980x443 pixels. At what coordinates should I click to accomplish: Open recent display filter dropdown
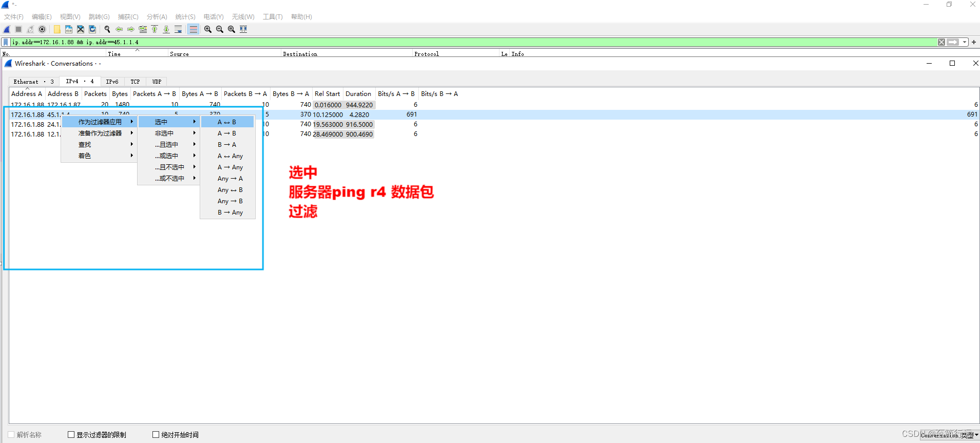(965, 42)
